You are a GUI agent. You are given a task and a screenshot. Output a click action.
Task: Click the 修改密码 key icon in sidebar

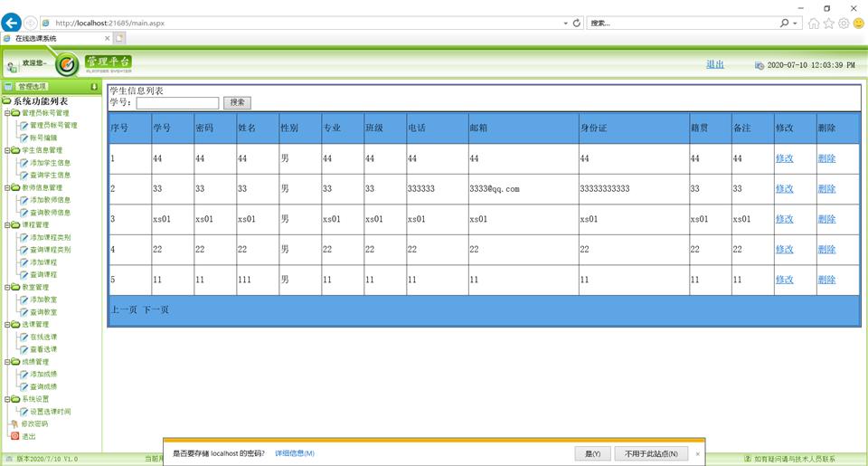click(x=14, y=423)
